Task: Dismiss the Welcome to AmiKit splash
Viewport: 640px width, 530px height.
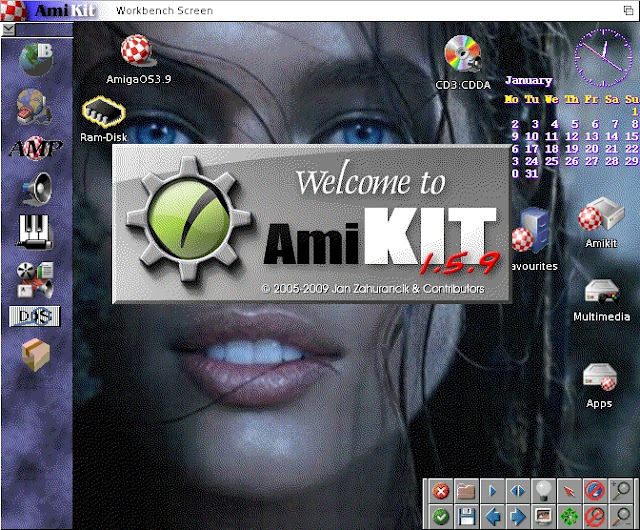Action: click(311, 224)
